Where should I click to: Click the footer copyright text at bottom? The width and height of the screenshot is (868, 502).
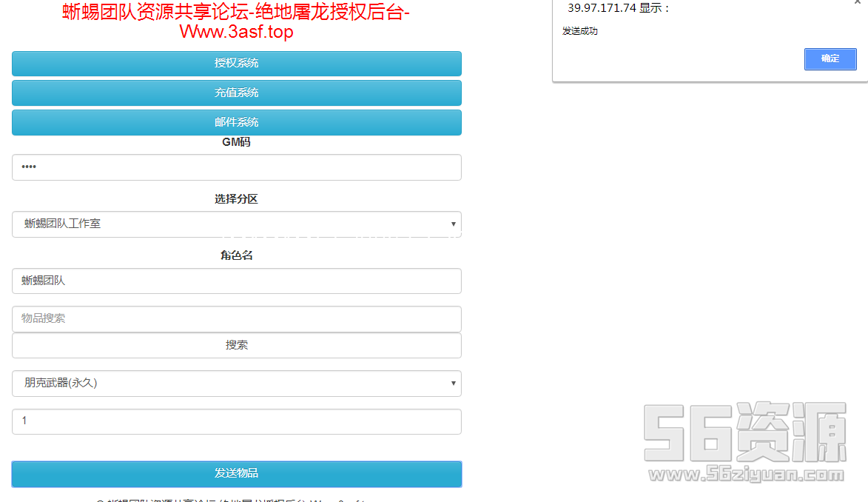[237, 499]
